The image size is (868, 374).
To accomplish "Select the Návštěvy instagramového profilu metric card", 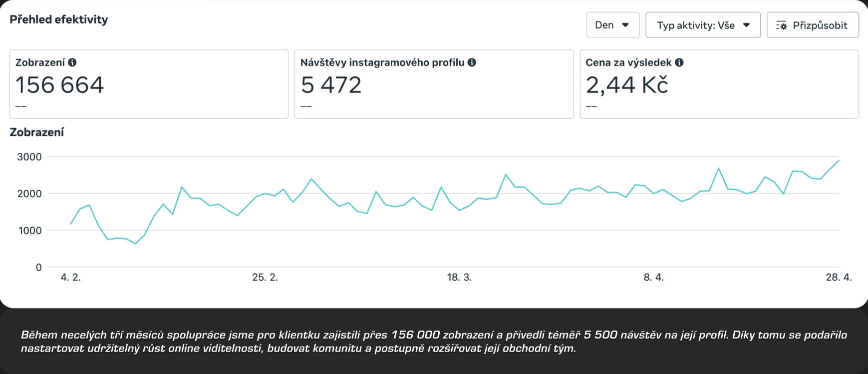I will tap(434, 84).
